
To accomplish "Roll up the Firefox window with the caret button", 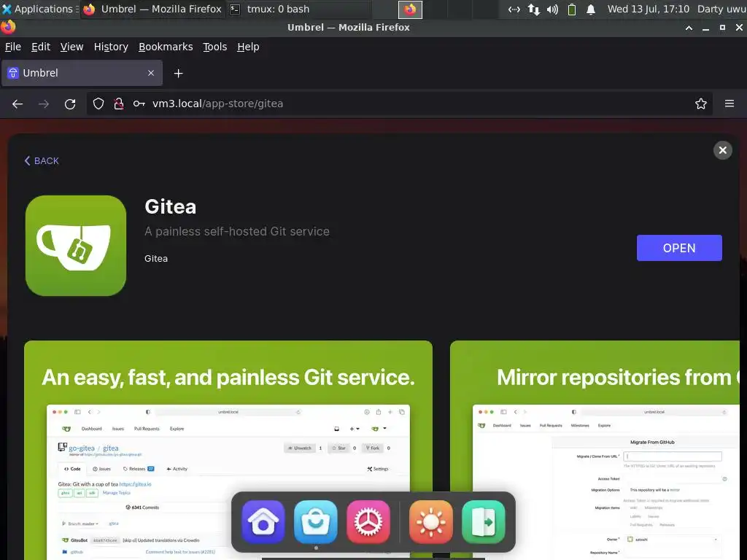I will click(x=689, y=28).
